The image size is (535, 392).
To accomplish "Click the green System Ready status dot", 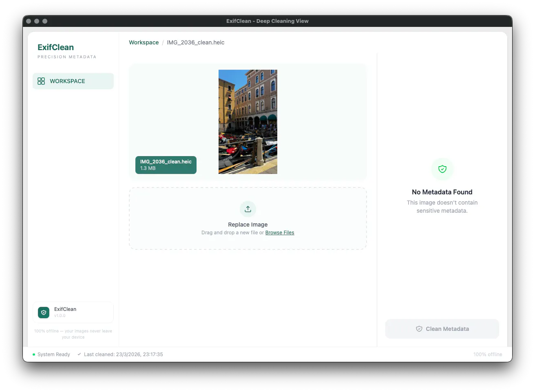I will pyautogui.click(x=34, y=355).
